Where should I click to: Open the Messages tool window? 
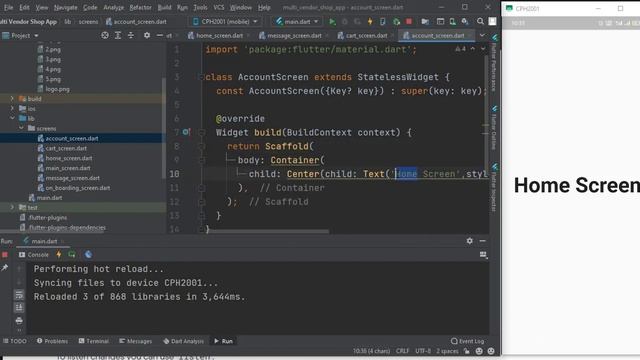coord(136,341)
